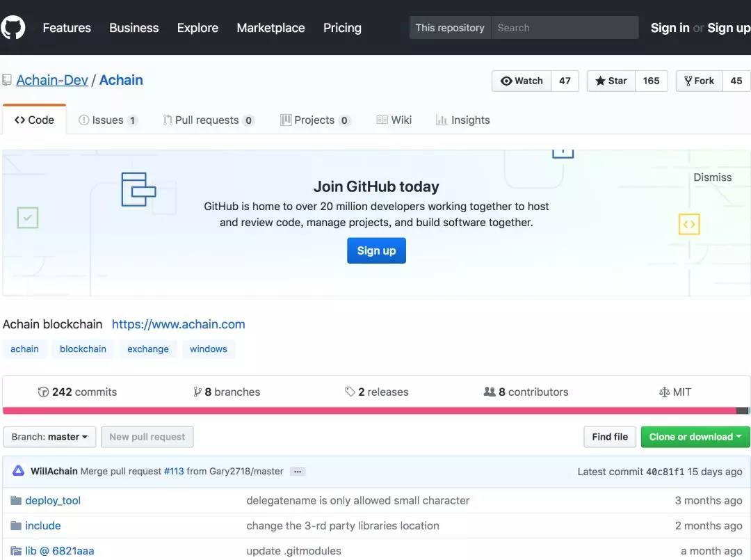Click the Find file button
Screen dimensions: 751x560
coord(610,437)
